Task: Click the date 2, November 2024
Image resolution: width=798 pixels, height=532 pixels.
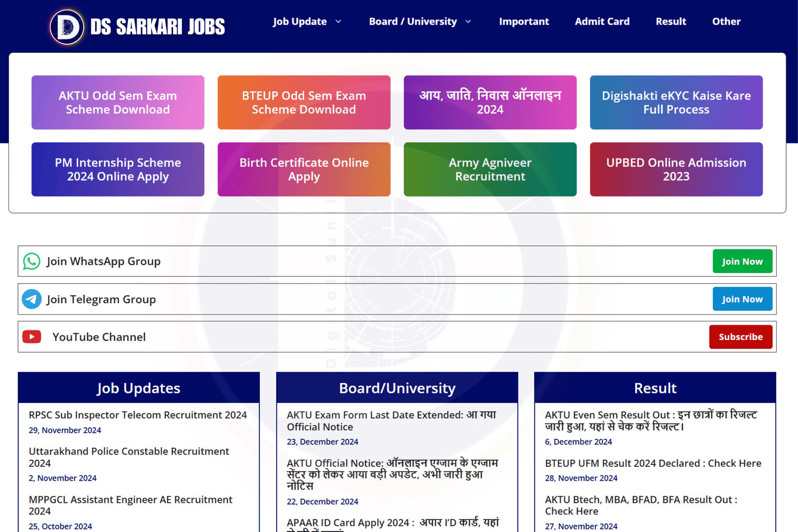Action: (62, 478)
